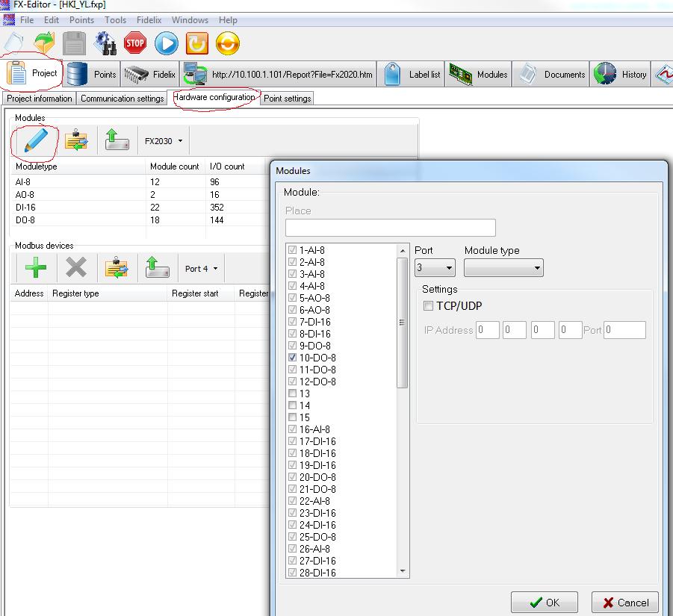Switch to Communication settings tab
Viewport: 673px width, 616px height.
tap(122, 99)
